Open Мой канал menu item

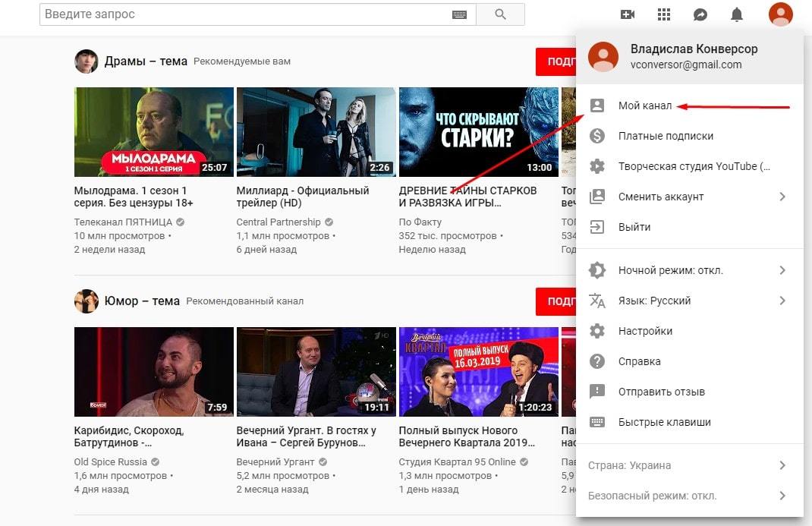pos(690,106)
